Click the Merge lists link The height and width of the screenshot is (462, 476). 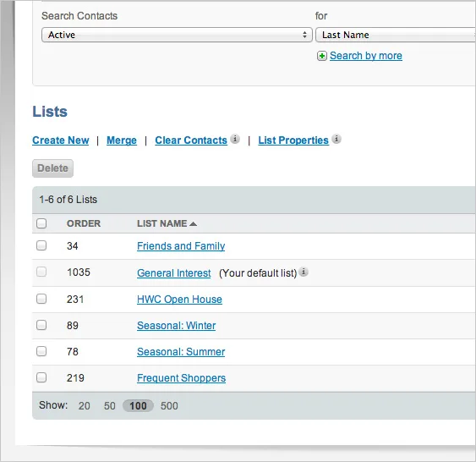coord(122,140)
